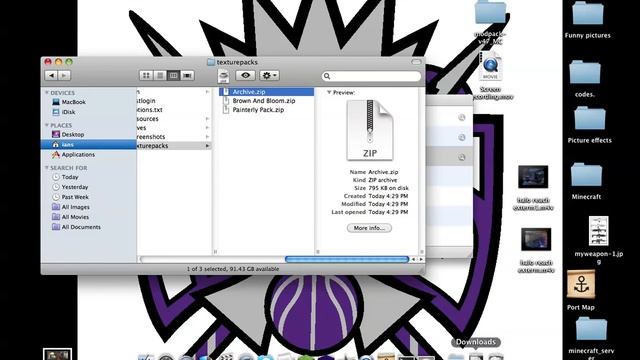Screen dimensions: 640x360
Task: Click the large ZIP preview icon
Action: (369, 131)
